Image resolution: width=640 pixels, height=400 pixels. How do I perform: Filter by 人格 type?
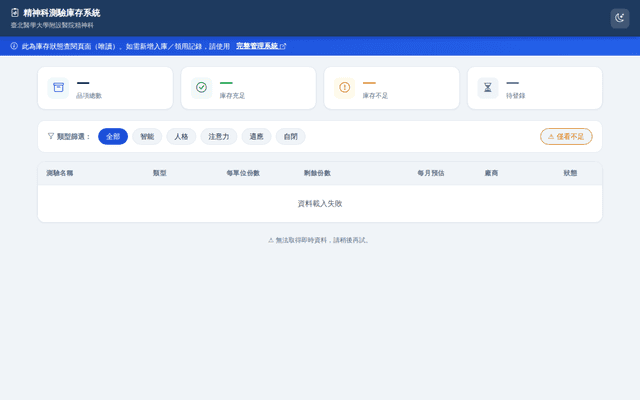181,137
